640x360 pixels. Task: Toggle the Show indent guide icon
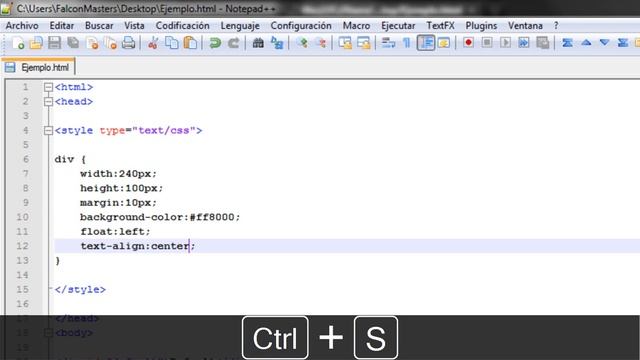(426, 42)
